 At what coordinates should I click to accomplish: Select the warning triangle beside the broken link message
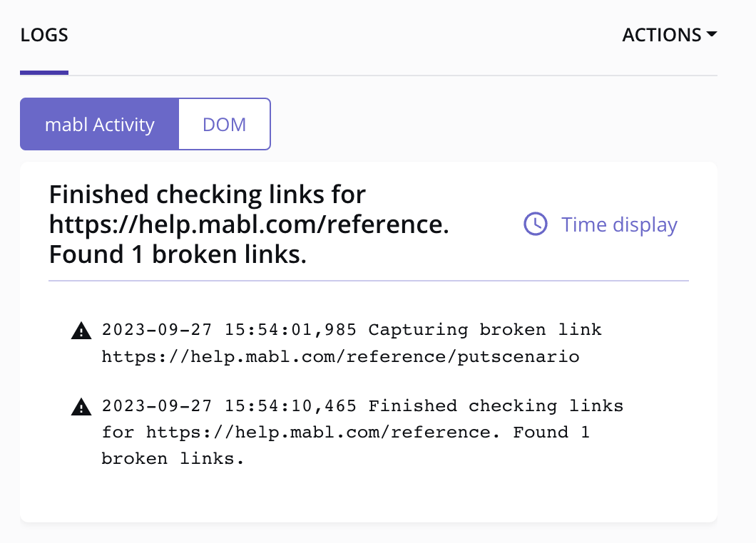(x=81, y=329)
